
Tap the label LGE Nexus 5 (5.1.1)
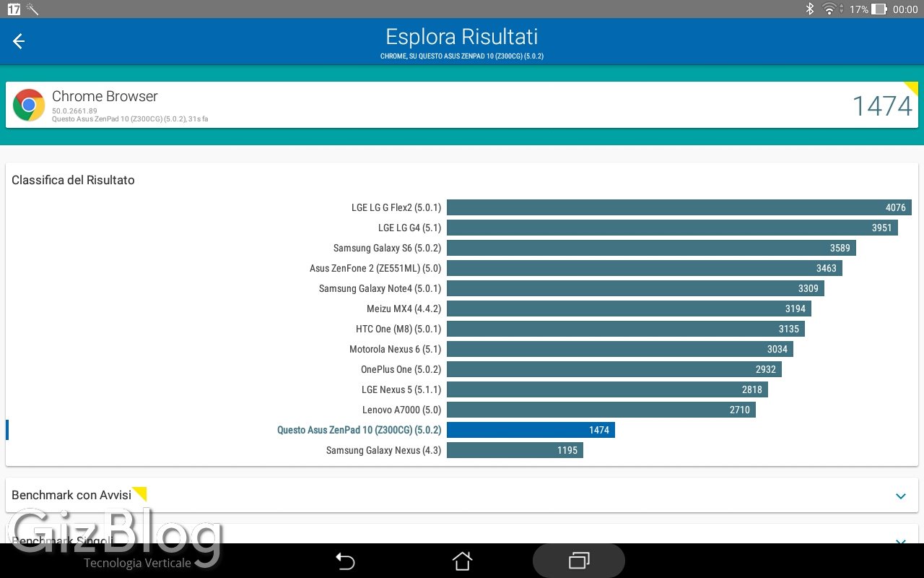click(x=401, y=389)
